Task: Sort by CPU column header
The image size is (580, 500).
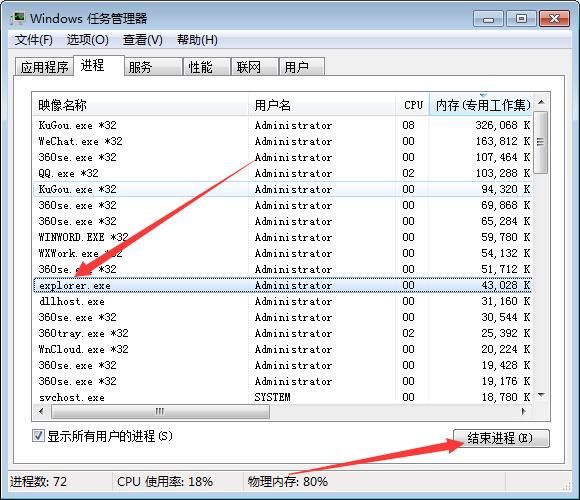Action: [412, 105]
